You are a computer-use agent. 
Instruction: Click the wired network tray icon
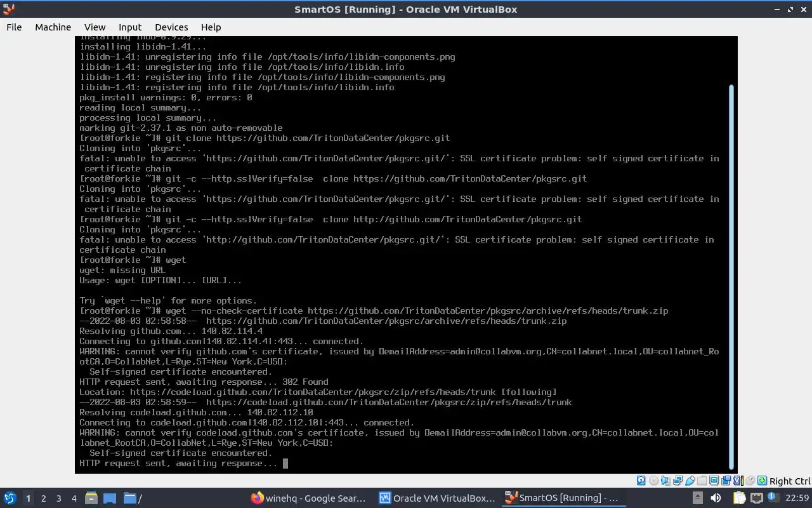point(757,498)
